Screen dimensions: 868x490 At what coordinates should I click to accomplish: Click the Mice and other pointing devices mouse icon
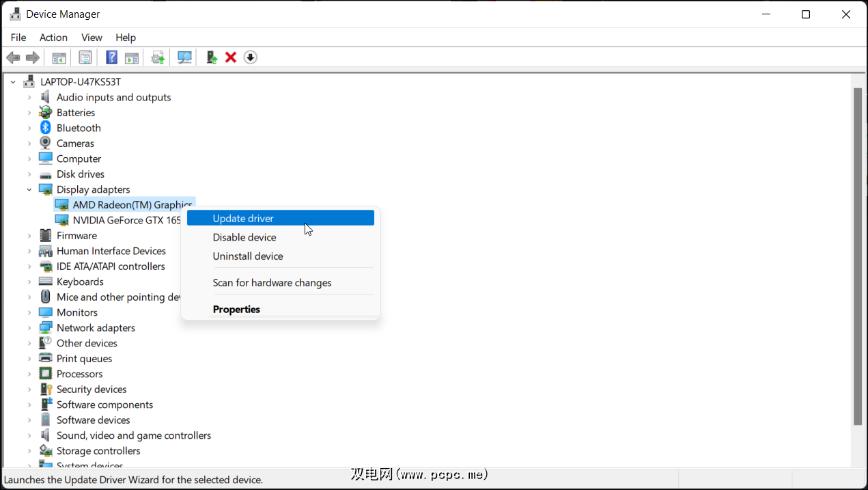[x=46, y=297]
